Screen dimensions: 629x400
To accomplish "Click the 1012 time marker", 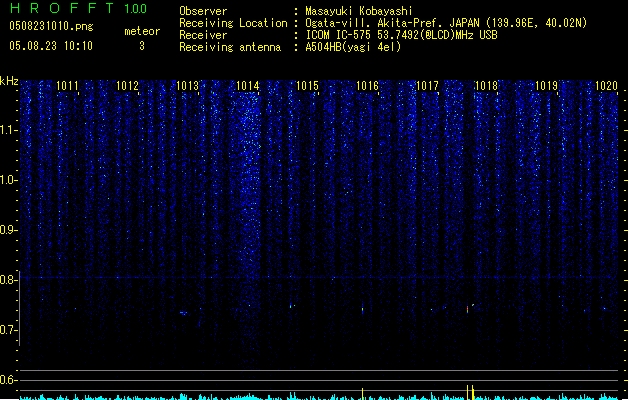I will pos(127,86).
